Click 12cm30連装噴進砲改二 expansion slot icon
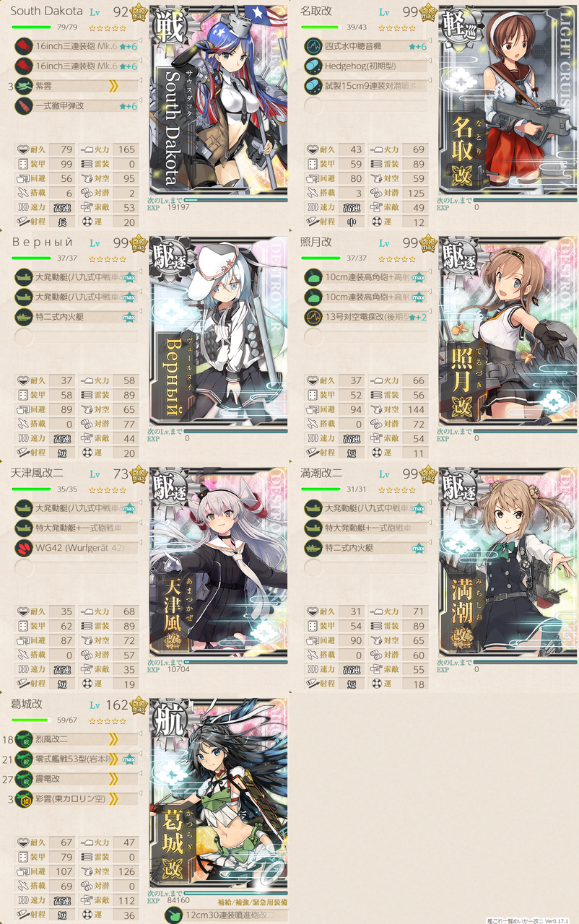This screenshot has height=924, width=579. 174,914
